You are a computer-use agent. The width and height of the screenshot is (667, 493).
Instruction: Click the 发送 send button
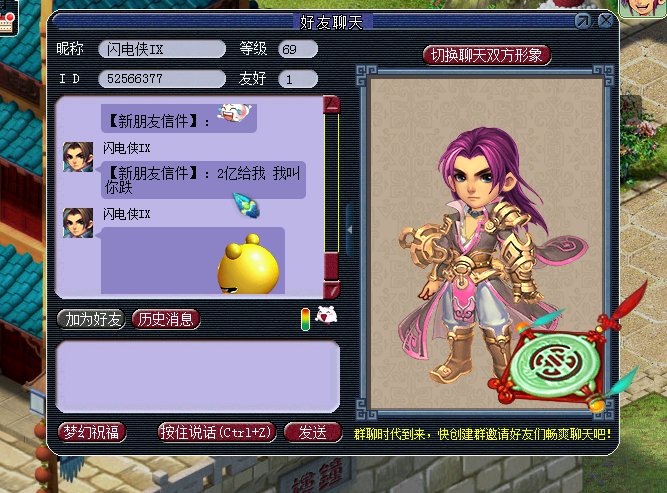313,433
